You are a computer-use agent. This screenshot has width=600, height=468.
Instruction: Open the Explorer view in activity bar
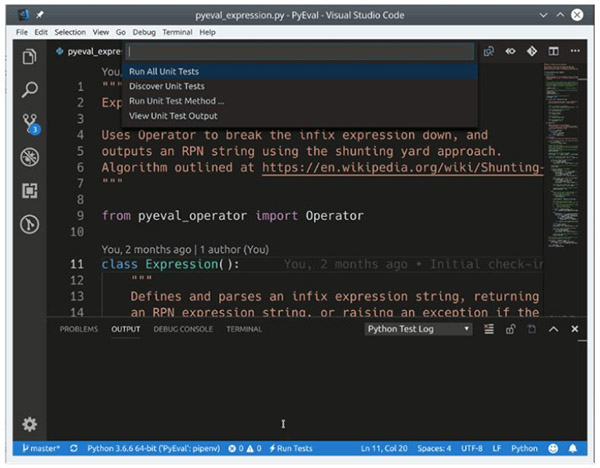(x=29, y=57)
